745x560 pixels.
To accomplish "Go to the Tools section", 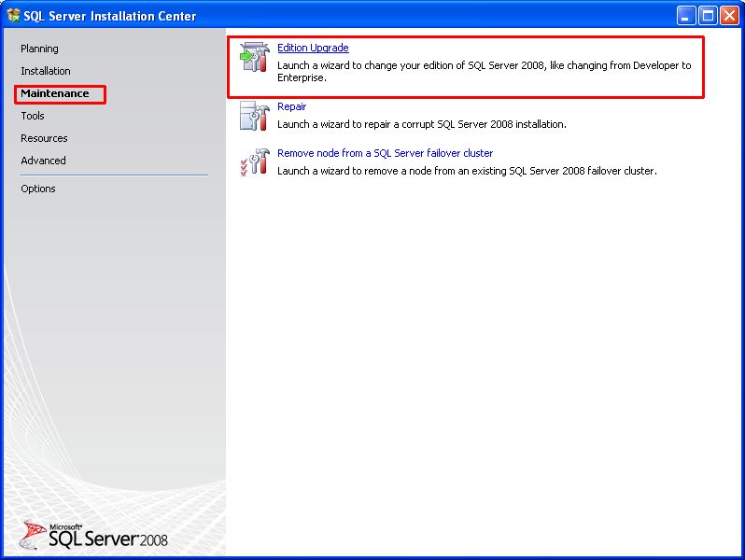I will click(33, 116).
